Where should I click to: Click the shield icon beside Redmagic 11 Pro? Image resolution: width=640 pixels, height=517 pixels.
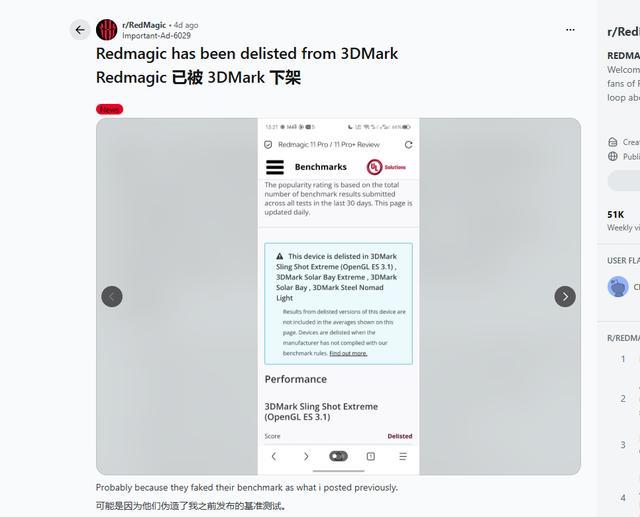(x=268, y=144)
